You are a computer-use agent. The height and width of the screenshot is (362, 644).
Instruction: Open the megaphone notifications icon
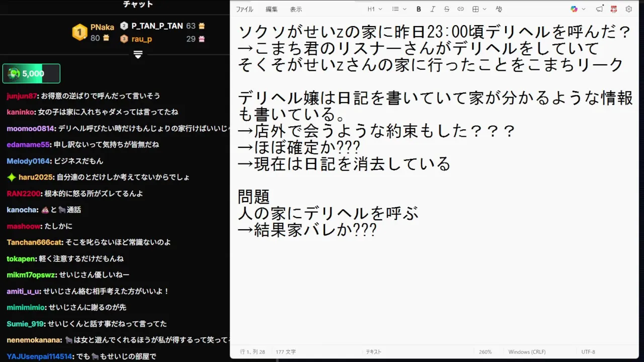(x=599, y=9)
